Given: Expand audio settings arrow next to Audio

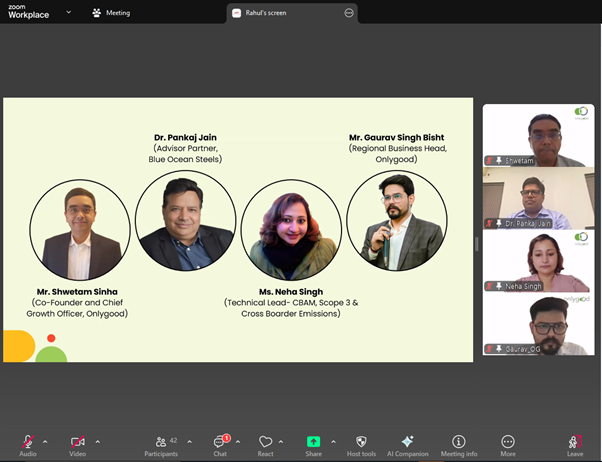Looking at the screenshot, I should (x=45, y=442).
